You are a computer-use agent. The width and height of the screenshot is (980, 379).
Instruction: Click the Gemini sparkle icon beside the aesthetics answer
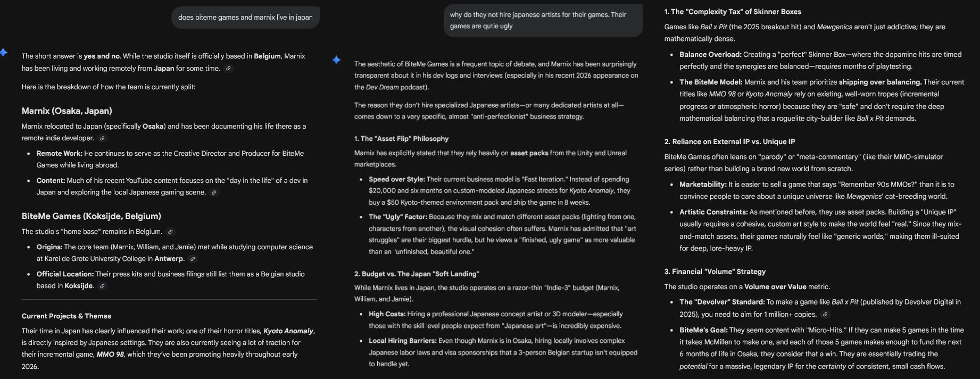(336, 60)
